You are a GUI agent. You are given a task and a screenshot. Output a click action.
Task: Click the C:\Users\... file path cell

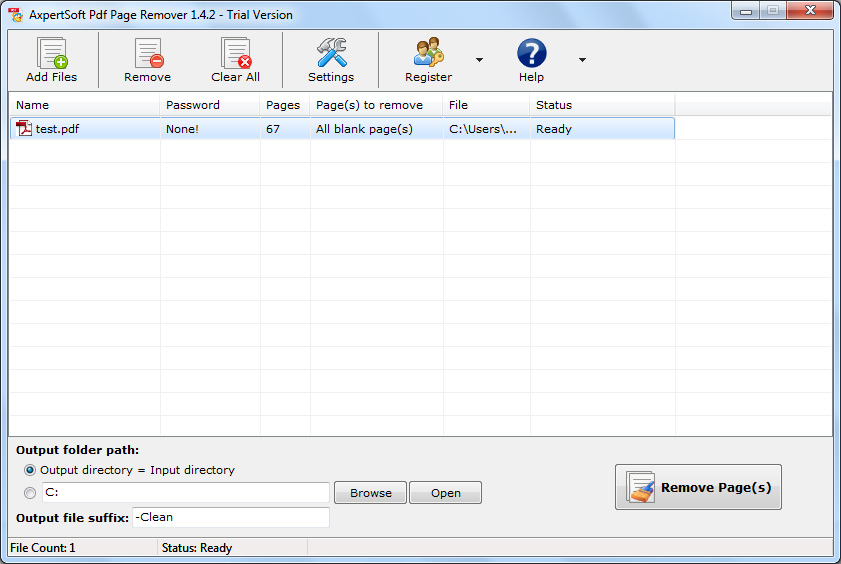486,129
